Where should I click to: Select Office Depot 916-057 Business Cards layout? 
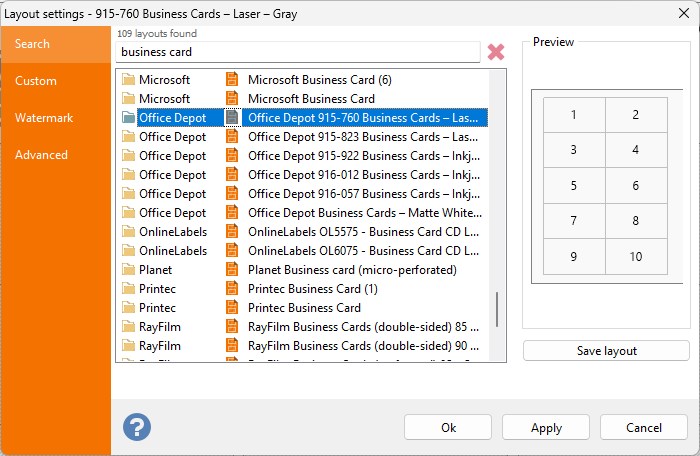coord(364,194)
